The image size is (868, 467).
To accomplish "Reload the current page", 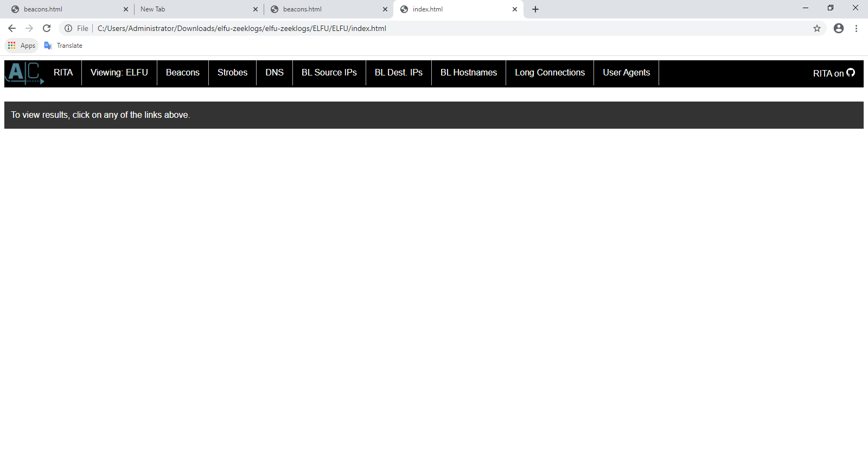I will (x=47, y=28).
